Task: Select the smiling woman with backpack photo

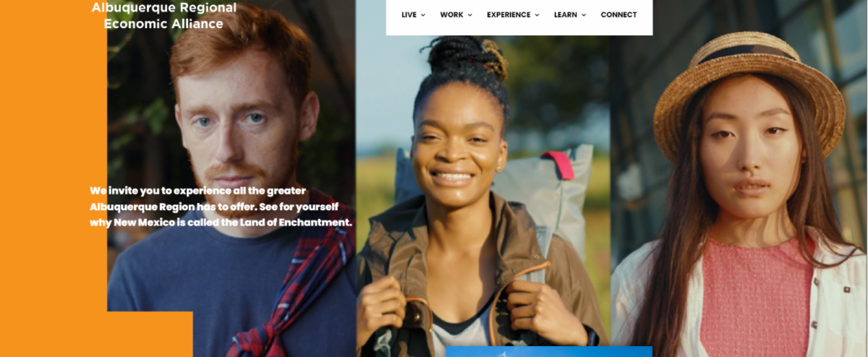Action: point(482,196)
